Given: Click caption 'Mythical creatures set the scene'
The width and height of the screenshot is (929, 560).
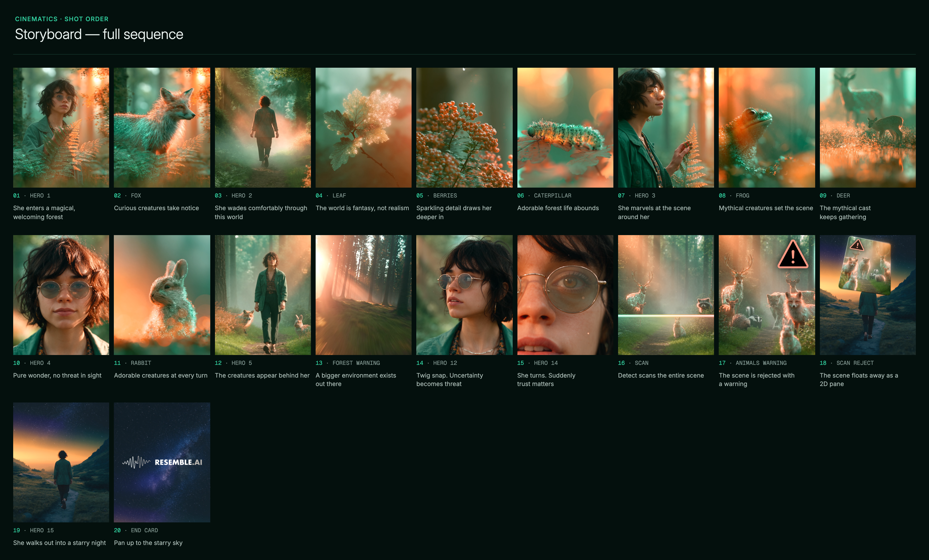Looking at the screenshot, I should coord(766,208).
